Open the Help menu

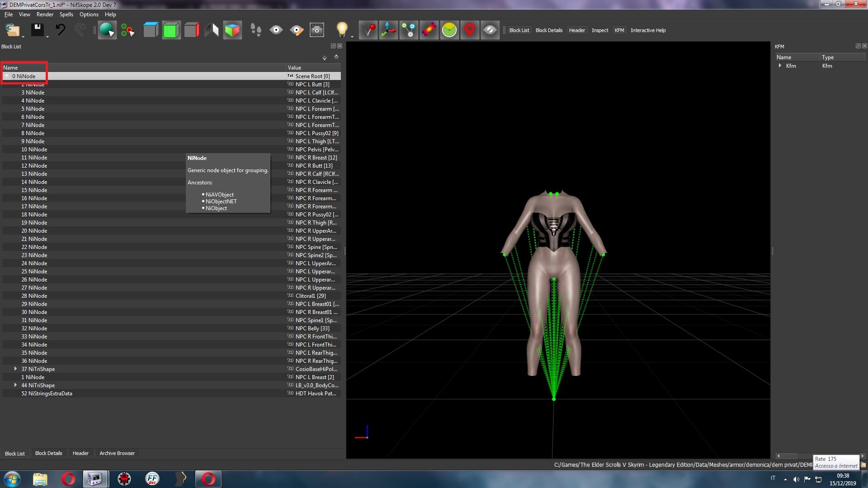[110, 14]
